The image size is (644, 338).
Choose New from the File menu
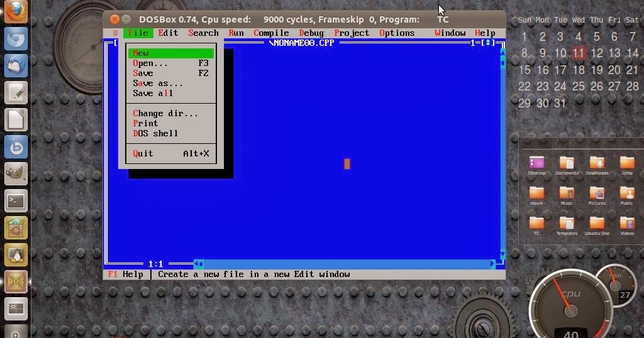171,53
